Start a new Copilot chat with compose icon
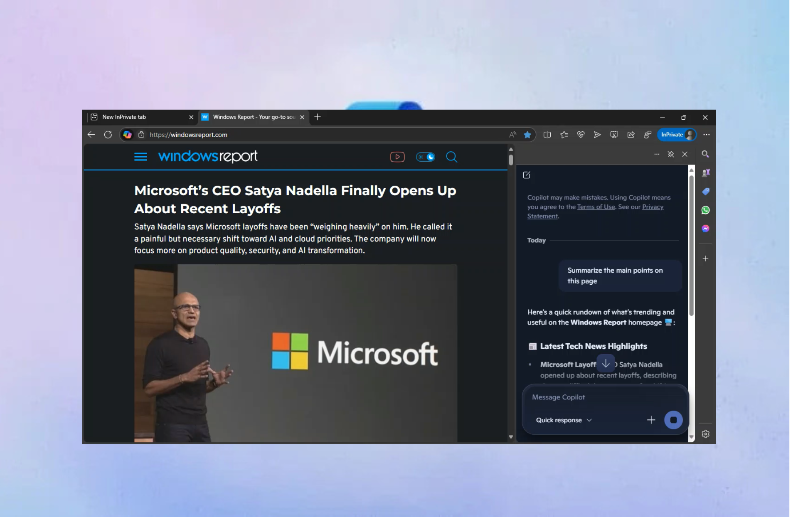Viewport: 798px width, 532px height. [527, 175]
